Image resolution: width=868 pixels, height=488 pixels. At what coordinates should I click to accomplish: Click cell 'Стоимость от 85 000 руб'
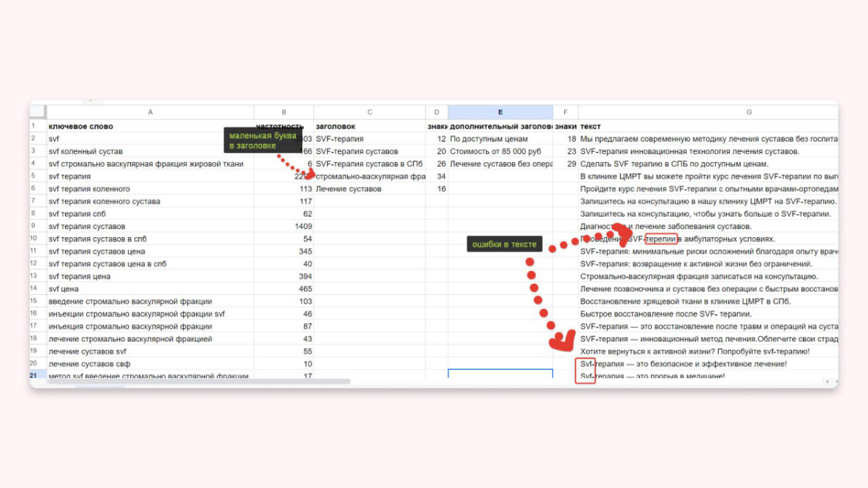(x=500, y=151)
